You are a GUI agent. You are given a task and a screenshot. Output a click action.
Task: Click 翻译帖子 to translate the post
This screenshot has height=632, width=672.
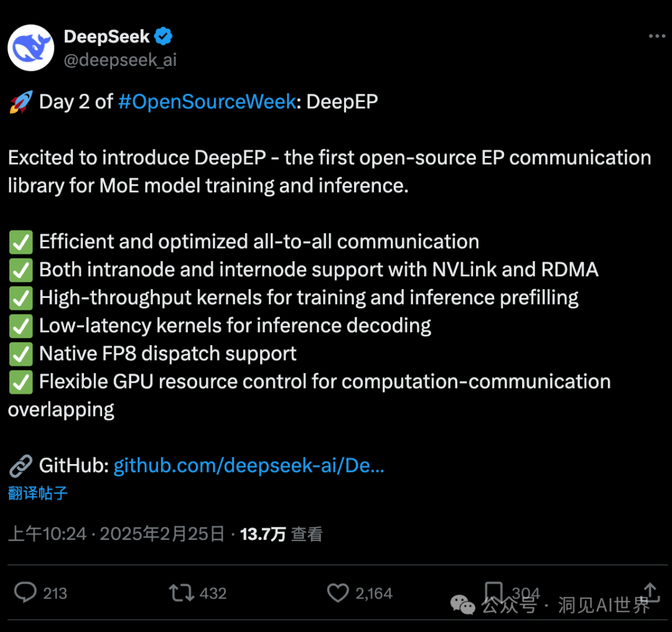tap(38, 493)
